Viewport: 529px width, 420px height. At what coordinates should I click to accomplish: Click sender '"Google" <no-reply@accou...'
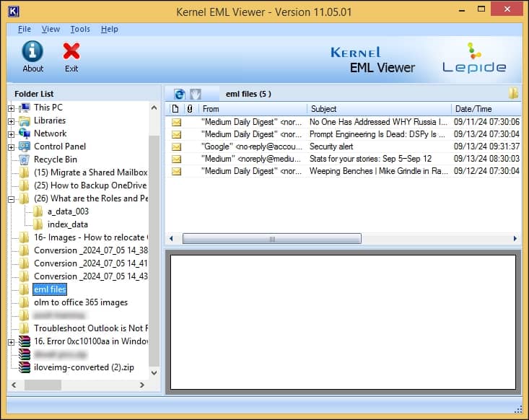click(252, 146)
